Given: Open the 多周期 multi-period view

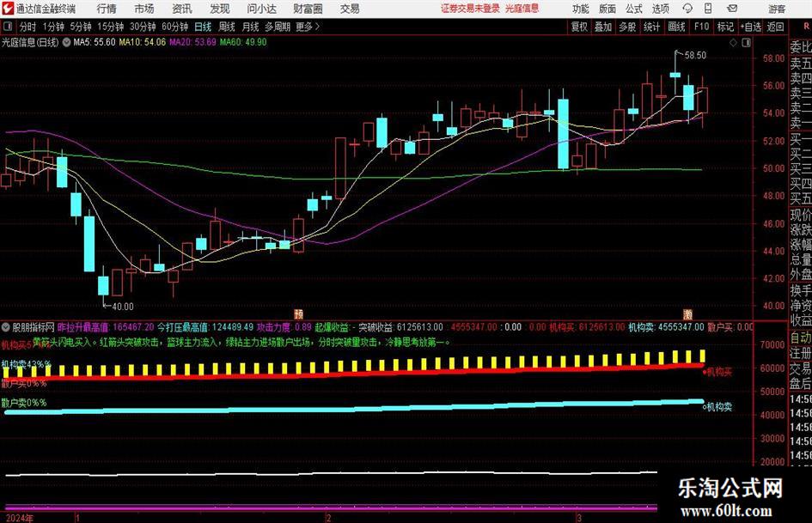Looking at the screenshot, I should click(277, 27).
